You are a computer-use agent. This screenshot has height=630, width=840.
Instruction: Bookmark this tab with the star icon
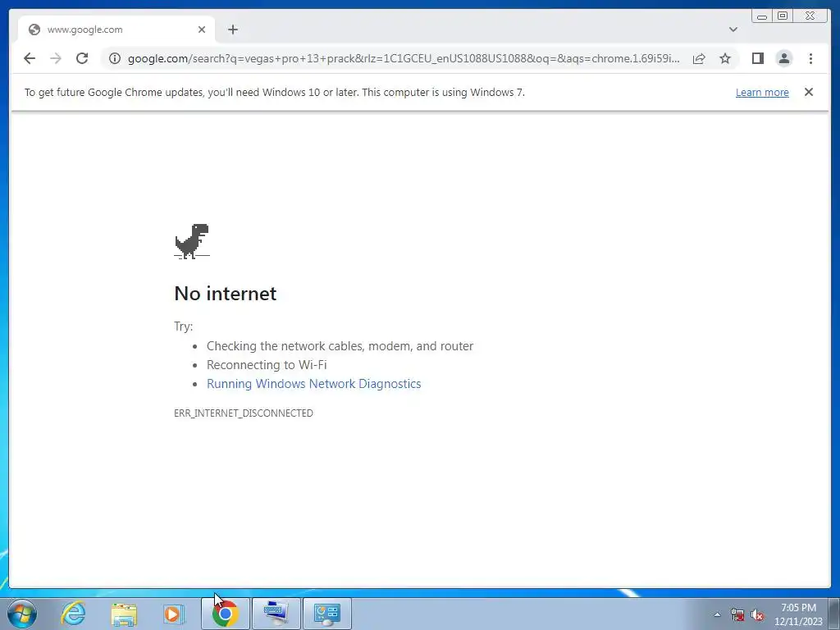tap(725, 58)
